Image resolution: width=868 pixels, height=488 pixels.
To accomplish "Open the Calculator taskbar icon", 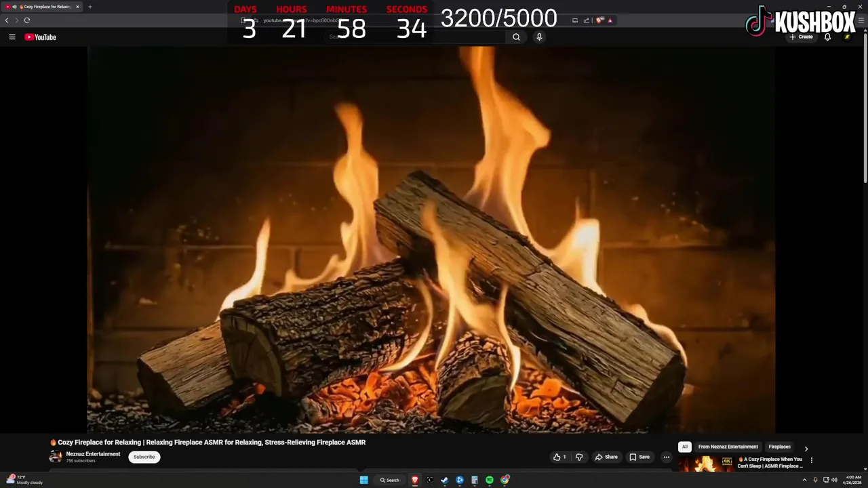I will pyautogui.click(x=475, y=480).
